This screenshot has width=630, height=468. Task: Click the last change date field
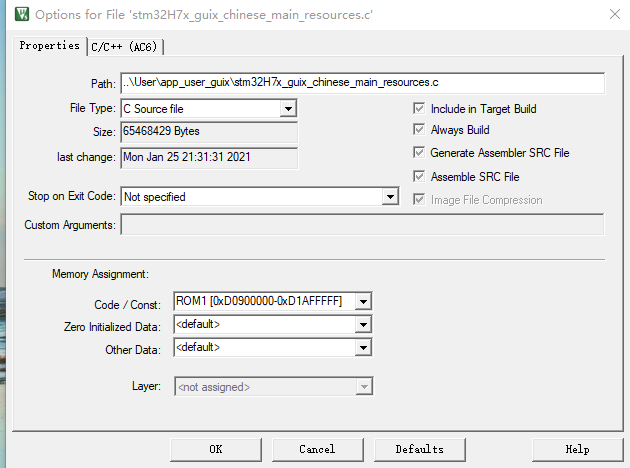click(x=209, y=157)
